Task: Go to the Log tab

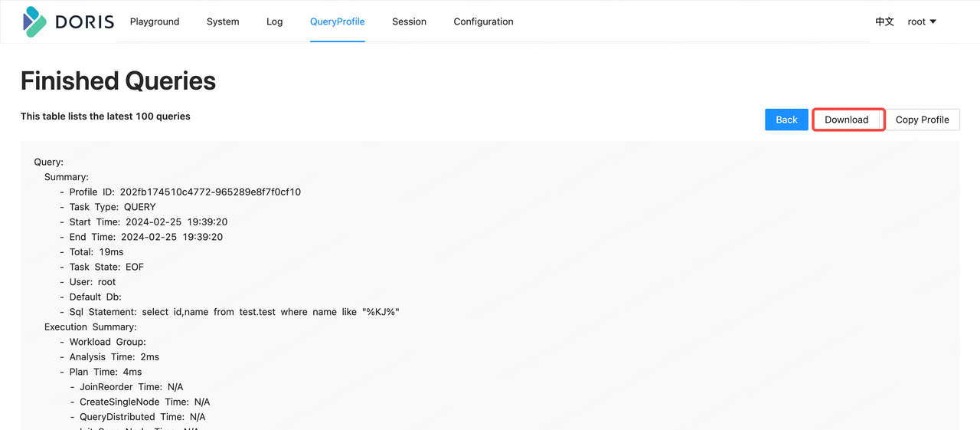Action: (x=274, y=21)
